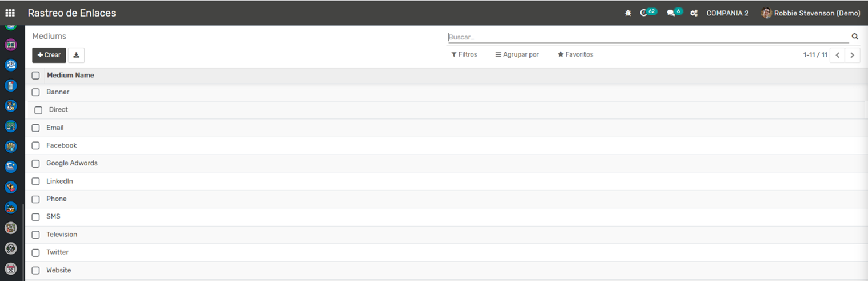Go to previous page arrow
The image size is (868, 281).
tap(837, 55)
